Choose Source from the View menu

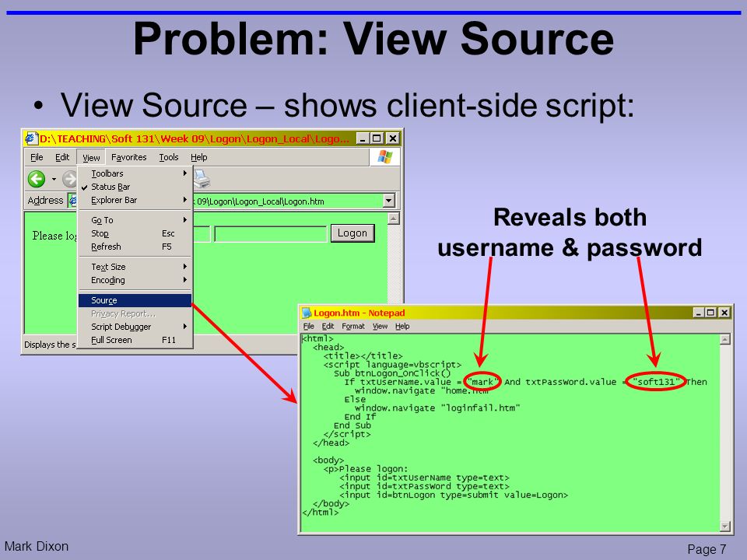pyautogui.click(x=135, y=300)
